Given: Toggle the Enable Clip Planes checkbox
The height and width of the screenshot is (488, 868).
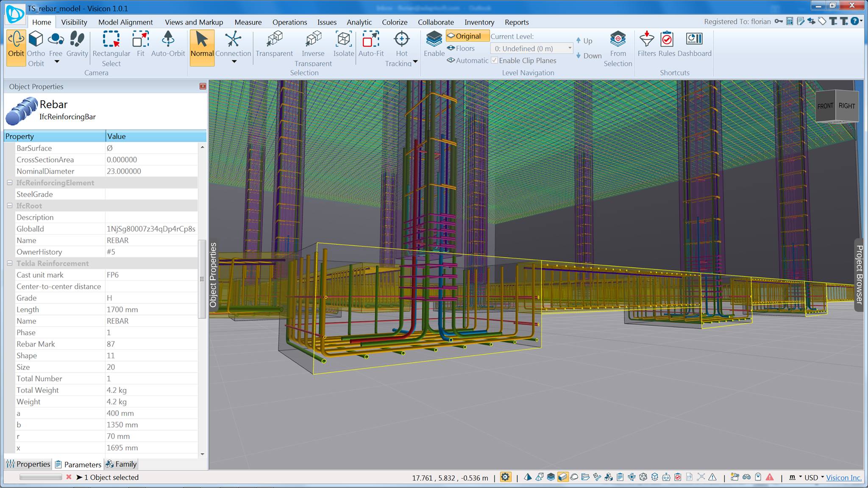Looking at the screenshot, I should coord(494,60).
